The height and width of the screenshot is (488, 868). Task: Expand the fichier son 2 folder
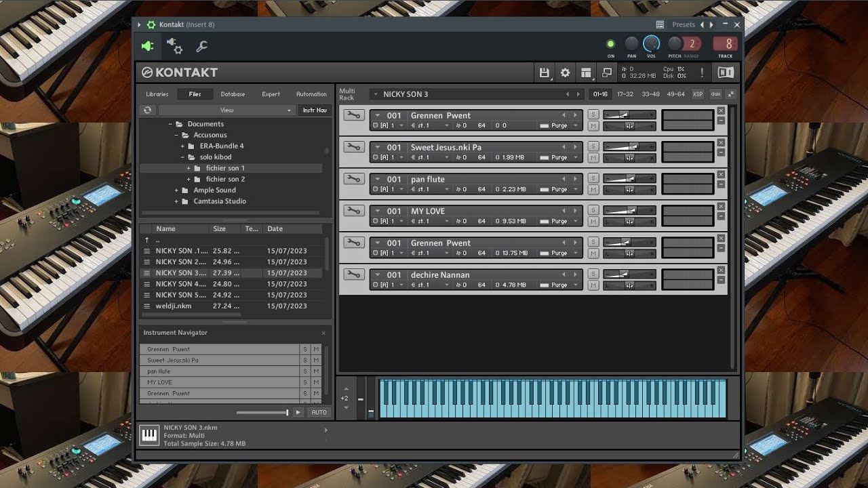(189, 179)
